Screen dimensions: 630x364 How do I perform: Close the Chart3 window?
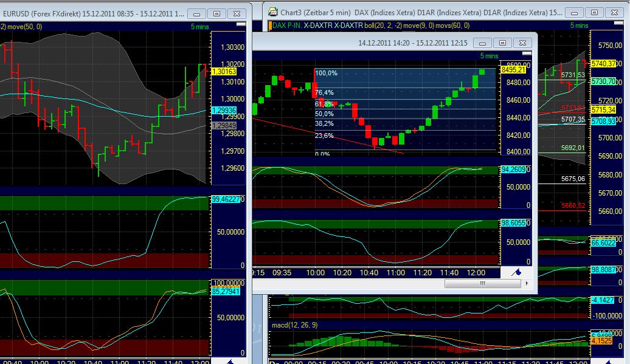614,12
